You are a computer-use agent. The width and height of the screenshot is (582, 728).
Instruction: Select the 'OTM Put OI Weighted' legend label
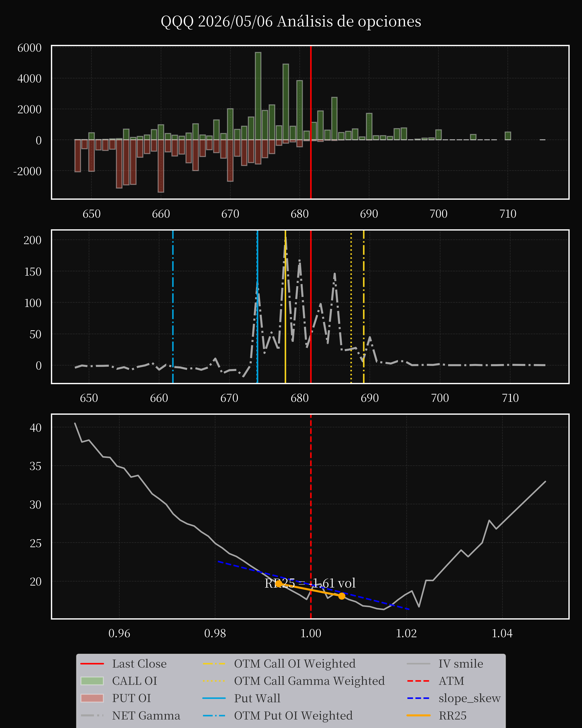click(x=293, y=716)
